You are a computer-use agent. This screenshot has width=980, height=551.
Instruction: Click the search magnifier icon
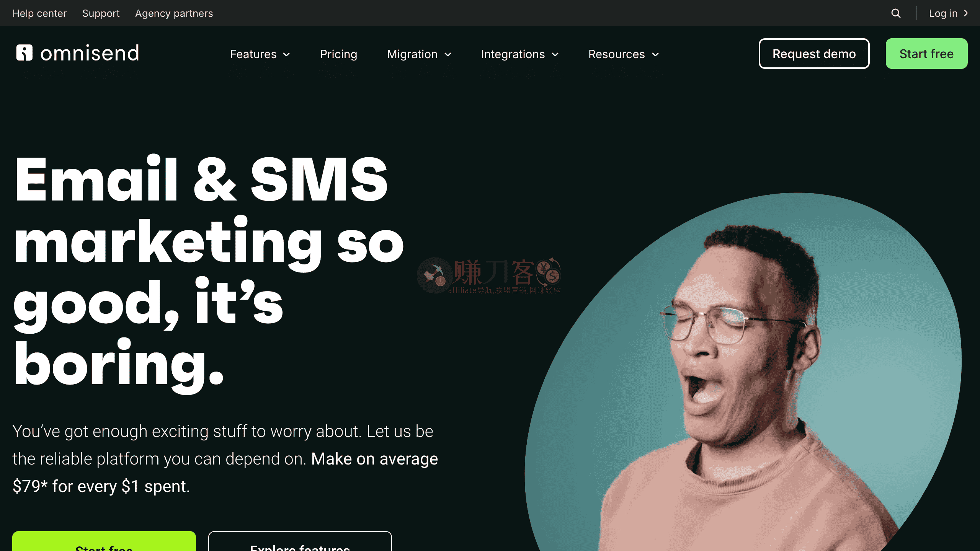(x=896, y=13)
